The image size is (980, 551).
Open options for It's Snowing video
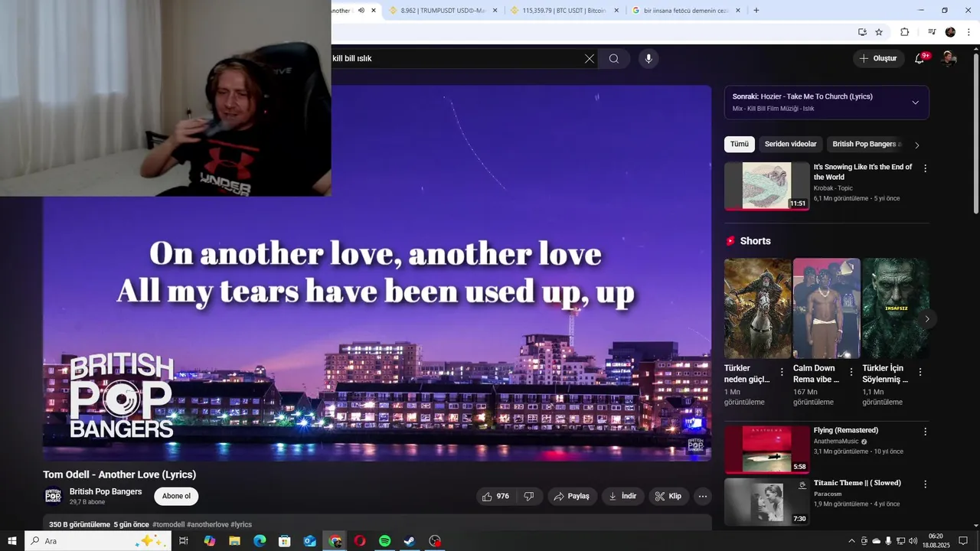[x=925, y=168]
